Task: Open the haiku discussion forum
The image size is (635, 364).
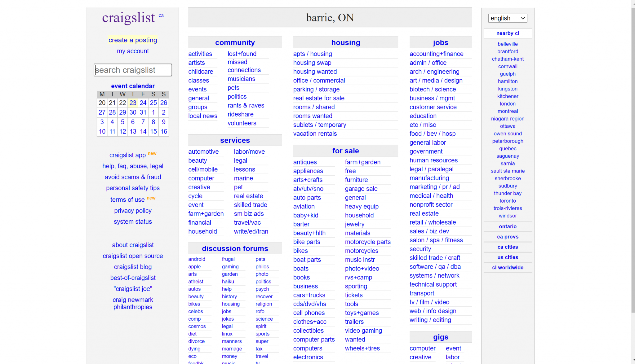Action: [228, 282]
